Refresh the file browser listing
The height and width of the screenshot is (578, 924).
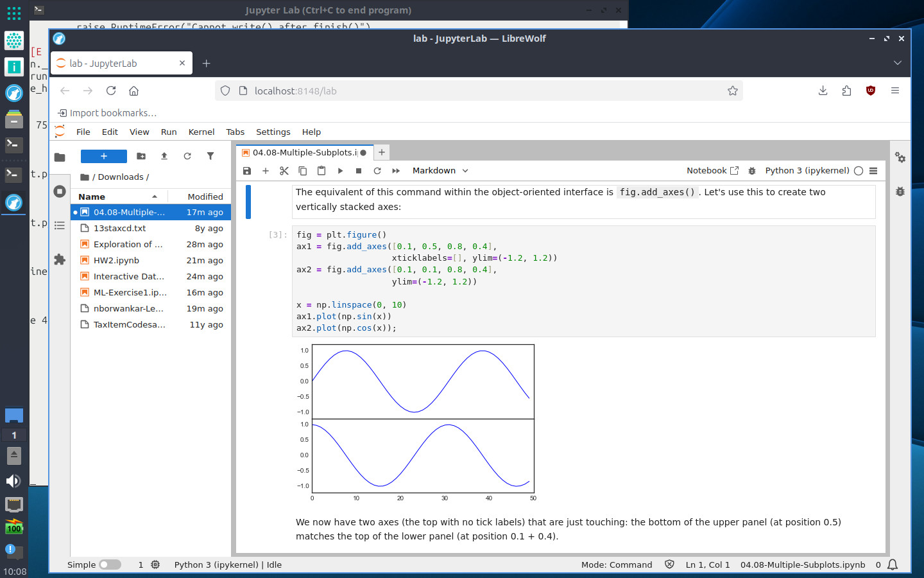187,155
